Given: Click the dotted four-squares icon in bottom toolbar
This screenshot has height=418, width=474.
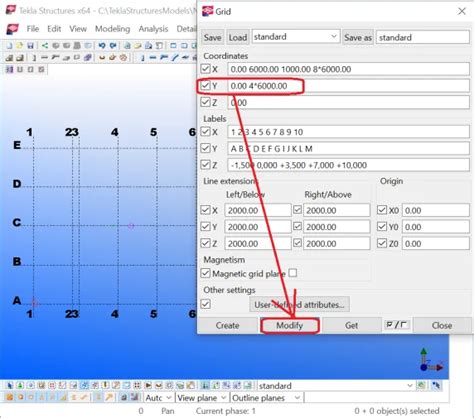Looking at the screenshot, I should tap(136, 385).
